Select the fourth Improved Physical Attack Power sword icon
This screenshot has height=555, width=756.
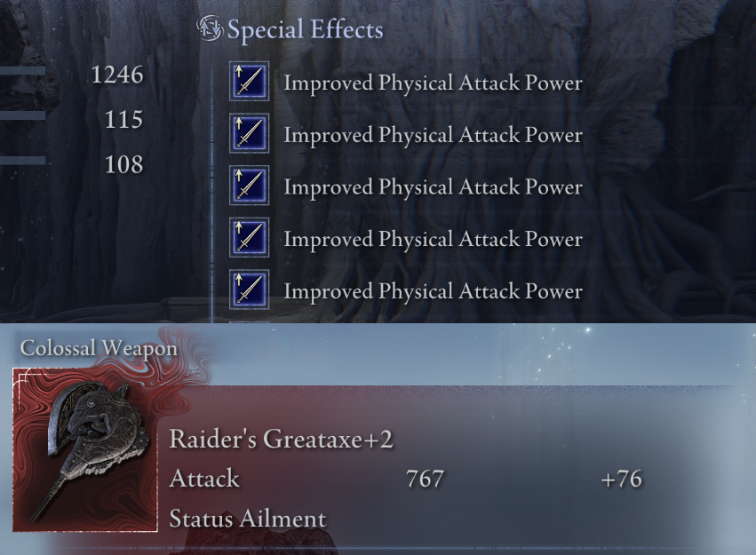tap(249, 237)
